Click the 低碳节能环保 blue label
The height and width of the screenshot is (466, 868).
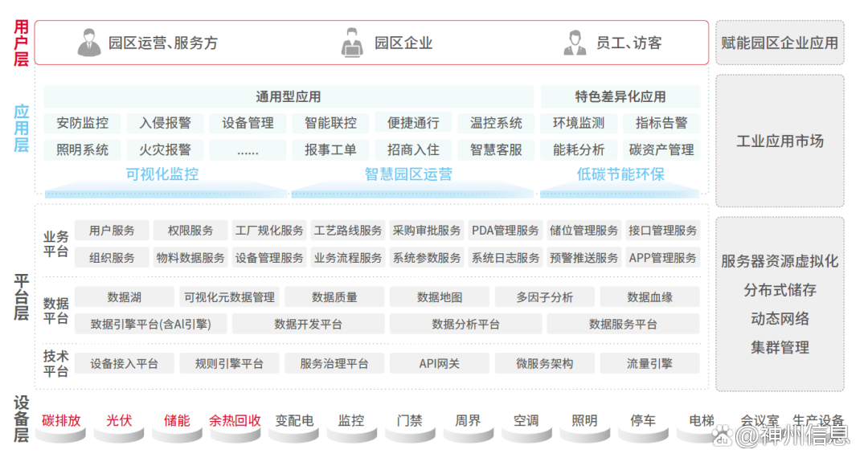[620, 174]
